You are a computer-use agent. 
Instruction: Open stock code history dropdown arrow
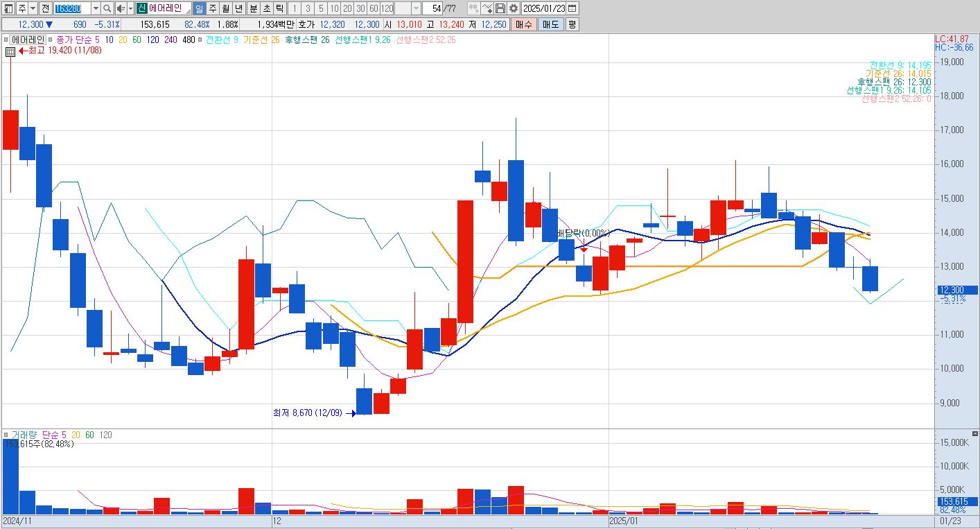[x=96, y=8]
